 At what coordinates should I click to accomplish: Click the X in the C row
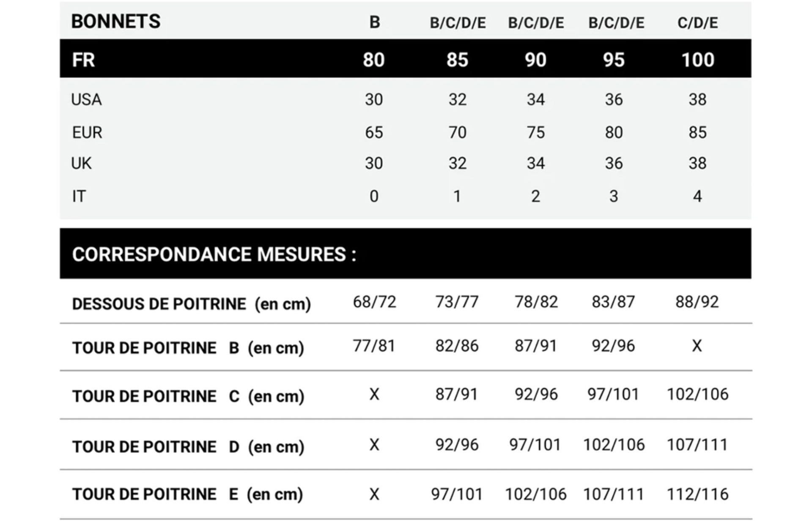click(x=374, y=395)
